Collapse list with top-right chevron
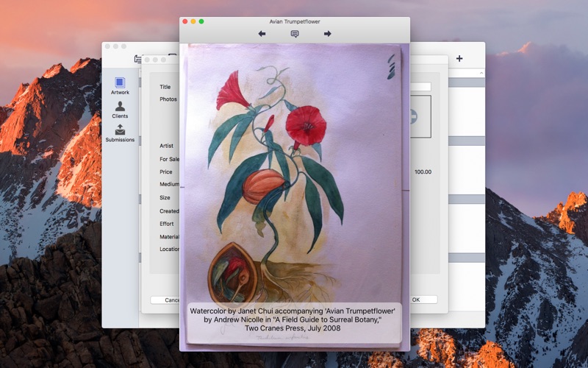The image size is (588, 368). click(x=481, y=73)
